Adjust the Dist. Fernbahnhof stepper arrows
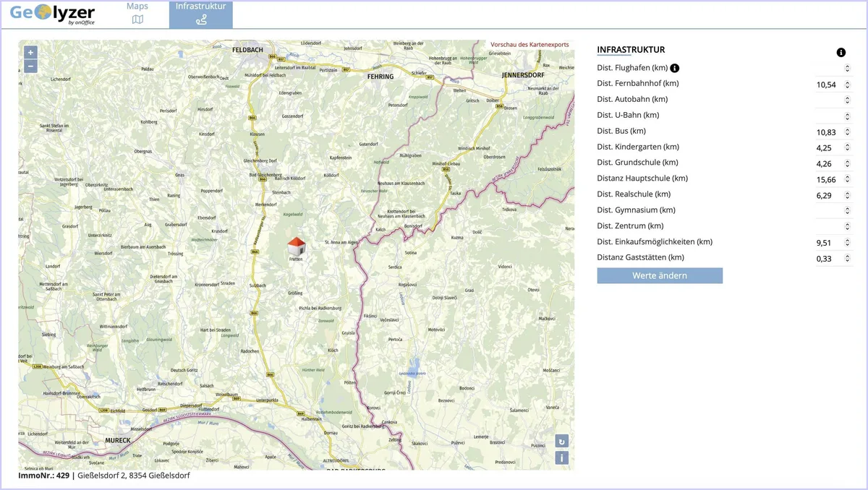Viewport: 868px width, 490px height. pyautogui.click(x=847, y=85)
